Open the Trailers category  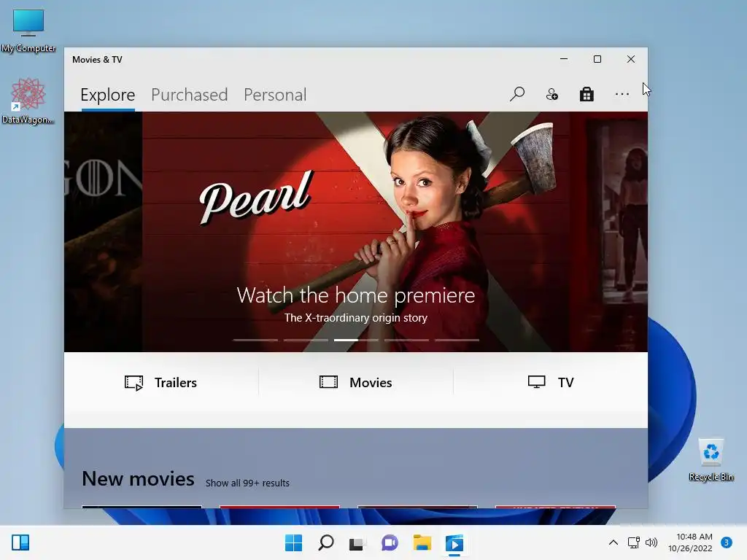(161, 382)
